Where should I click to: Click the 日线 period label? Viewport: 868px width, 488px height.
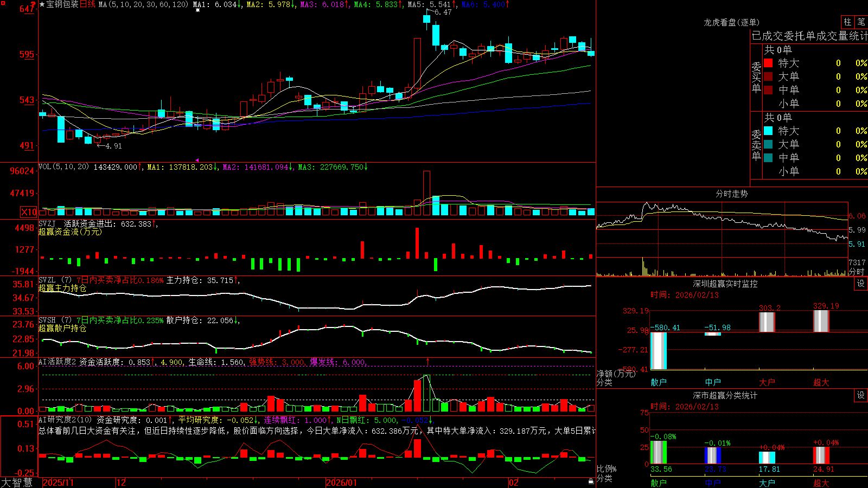click(87, 4)
